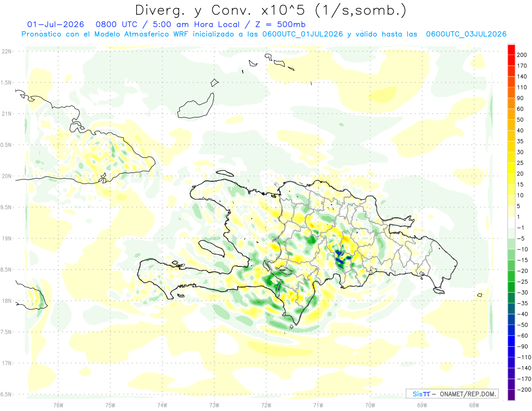Click the '-170' color bar value

point(524,379)
